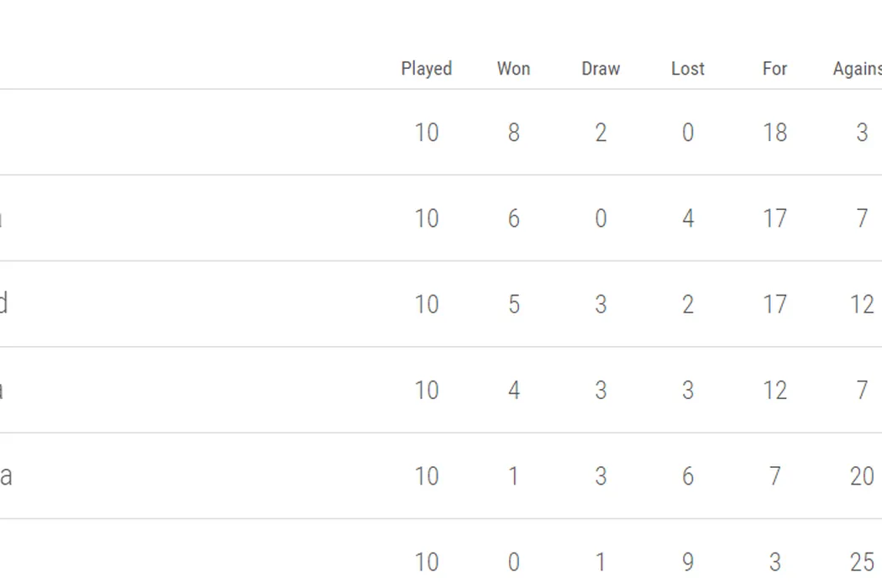This screenshot has width=882, height=588.
Task: Click the 6 in the Lost column
Action: (x=688, y=476)
